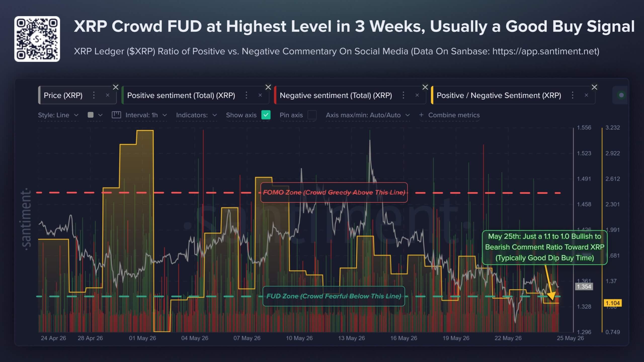
Task: Click cross icon above Positive / Negative chip
Action: [x=594, y=87]
